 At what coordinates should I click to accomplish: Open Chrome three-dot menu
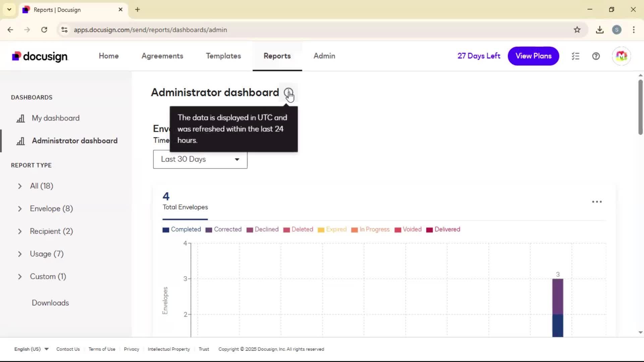[x=634, y=30]
